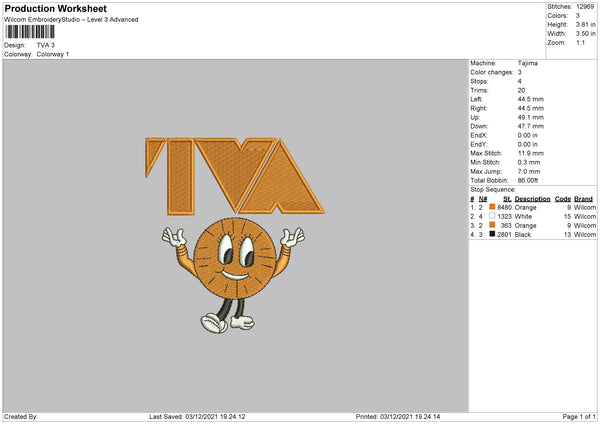The width and height of the screenshot is (600, 424).
Task: Click the White description cell
Action: 523,217
